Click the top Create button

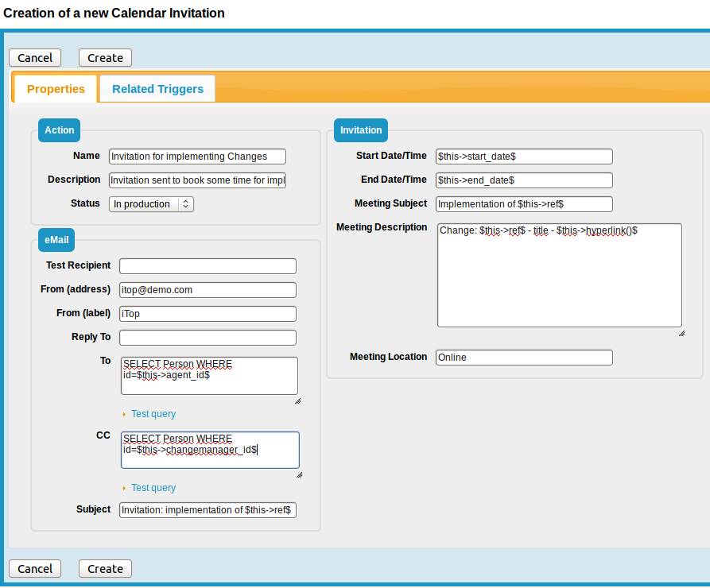tap(105, 57)
